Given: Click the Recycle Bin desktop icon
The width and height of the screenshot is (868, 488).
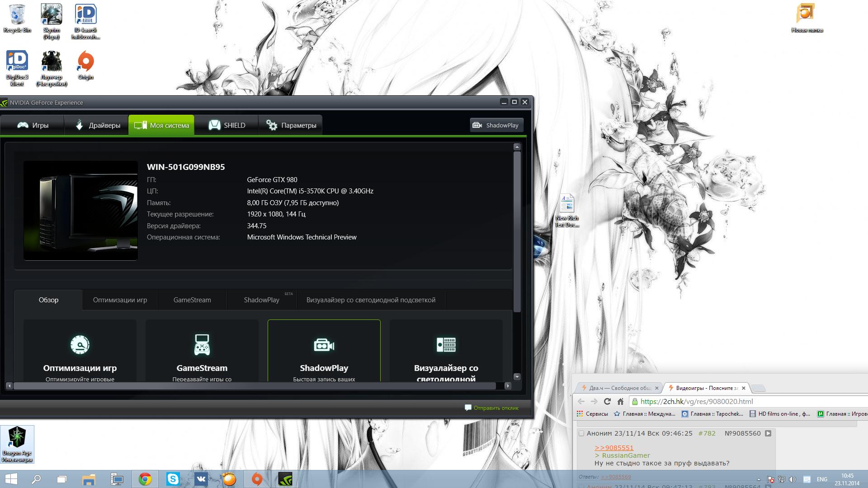Looking at the screenshot, I should coord(17,19).
